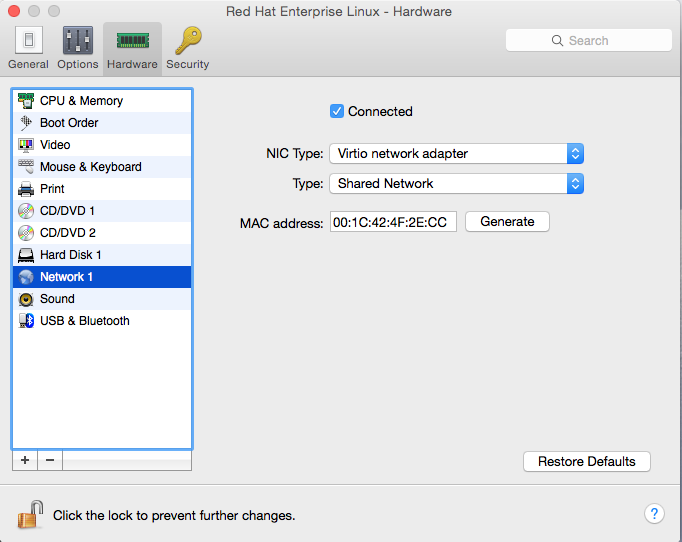Select 'Print' text in list

(x=52, y=189)
